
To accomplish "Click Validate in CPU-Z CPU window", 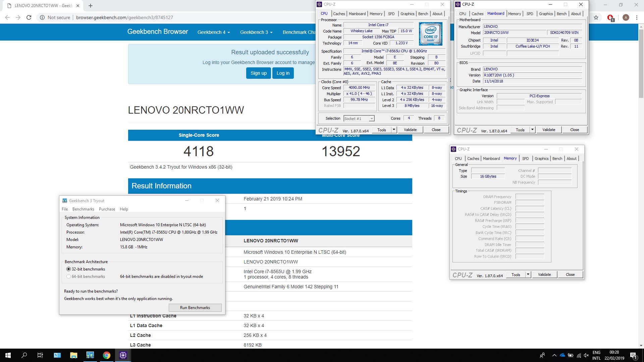I will click(x=410, y=130).
